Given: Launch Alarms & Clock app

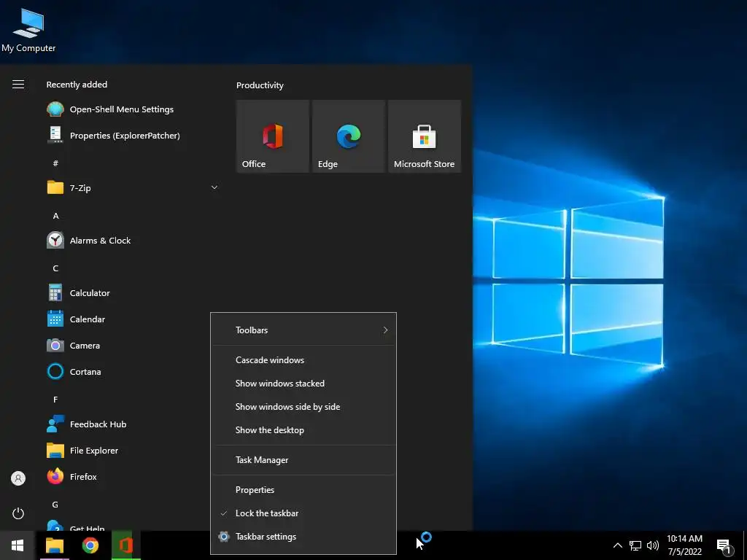Looking at the screenshot, I should [x=133, y=241].
